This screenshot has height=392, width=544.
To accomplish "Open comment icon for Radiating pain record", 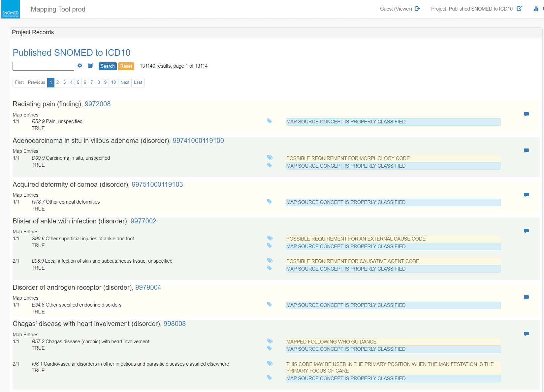I will pyautogui.click(x=526, y=114).
